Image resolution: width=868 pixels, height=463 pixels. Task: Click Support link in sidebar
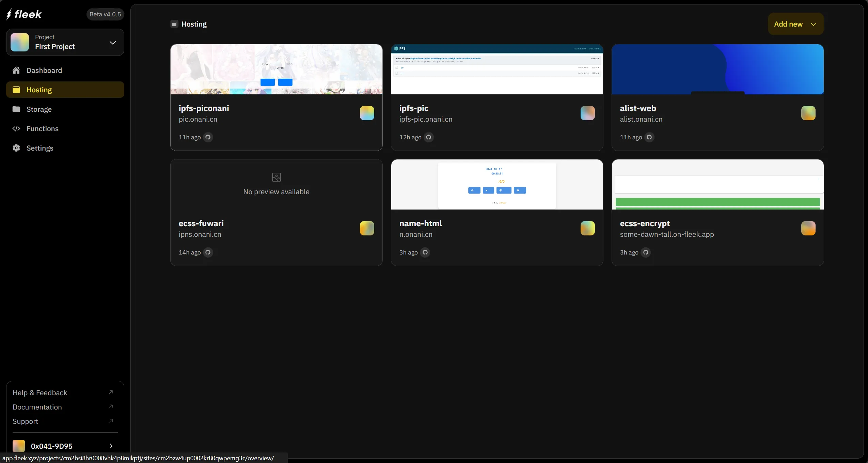click(25, 421)
